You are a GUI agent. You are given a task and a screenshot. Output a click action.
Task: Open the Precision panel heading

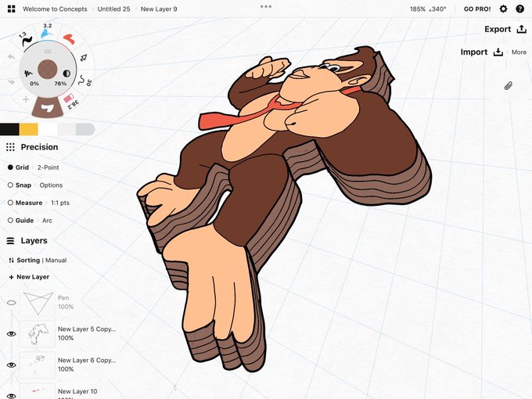point(39,147)
